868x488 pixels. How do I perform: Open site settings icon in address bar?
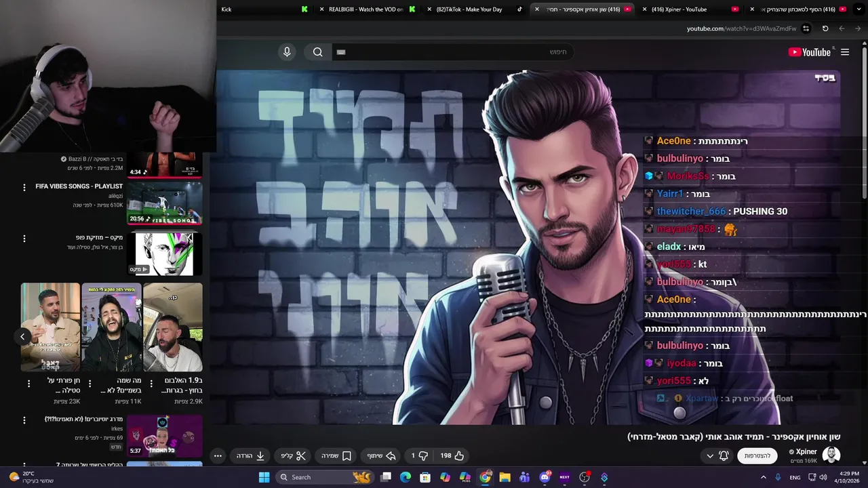click(x=806, y=28)
